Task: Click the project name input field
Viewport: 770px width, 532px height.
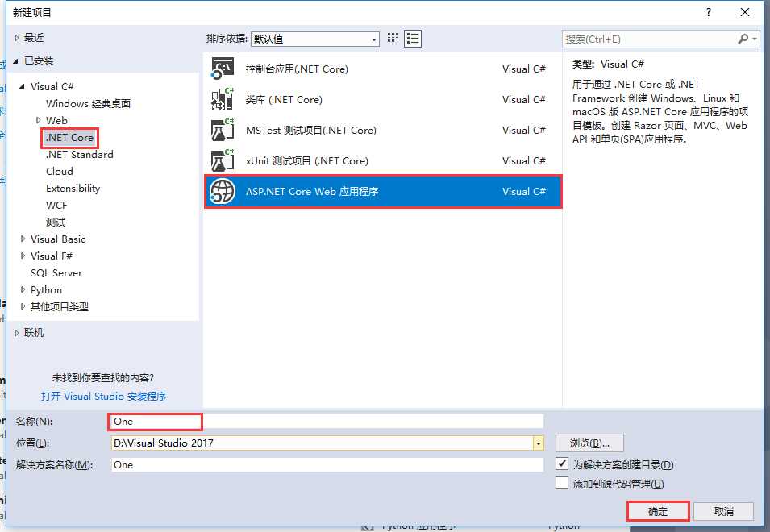Action: [327, 421]
